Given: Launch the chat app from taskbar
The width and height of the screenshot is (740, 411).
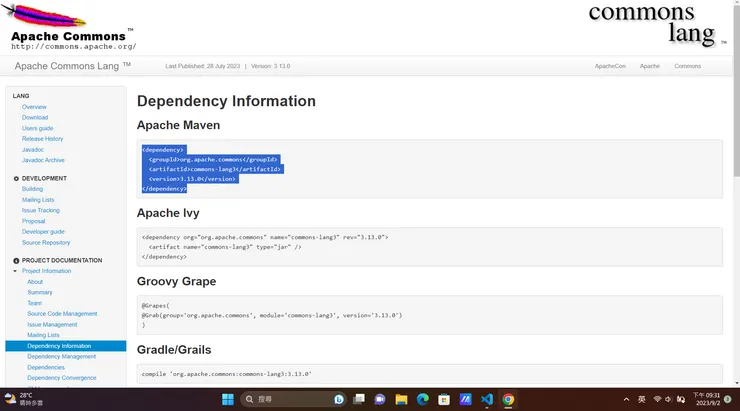Looking at the screenshot, I should (380, 400).
